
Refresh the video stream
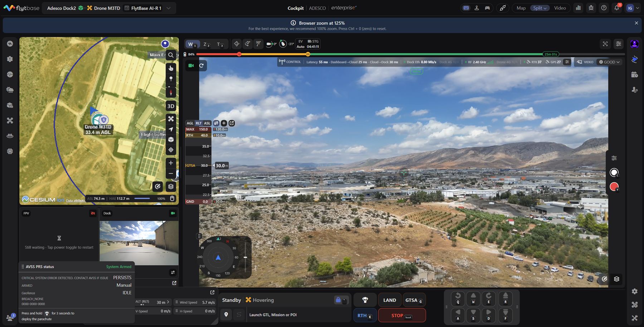(201, 66)
